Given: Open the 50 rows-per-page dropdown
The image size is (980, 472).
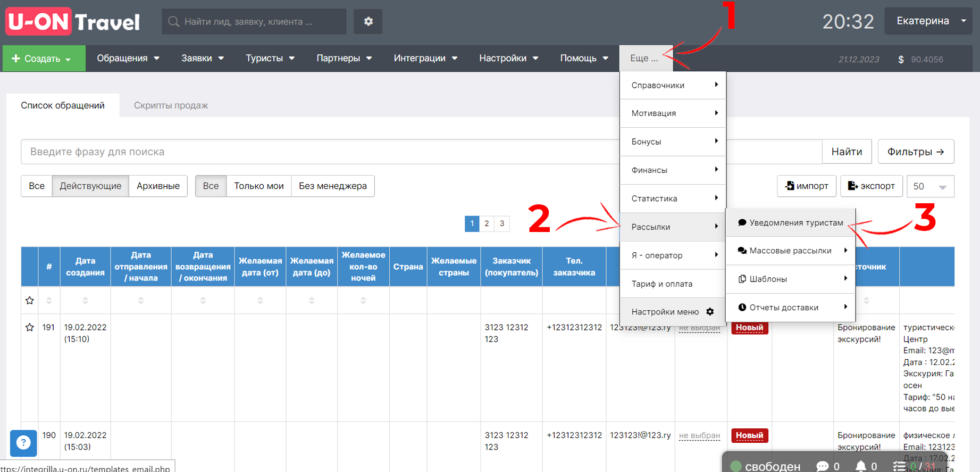Looking at the screenshot, I should 930,186.
